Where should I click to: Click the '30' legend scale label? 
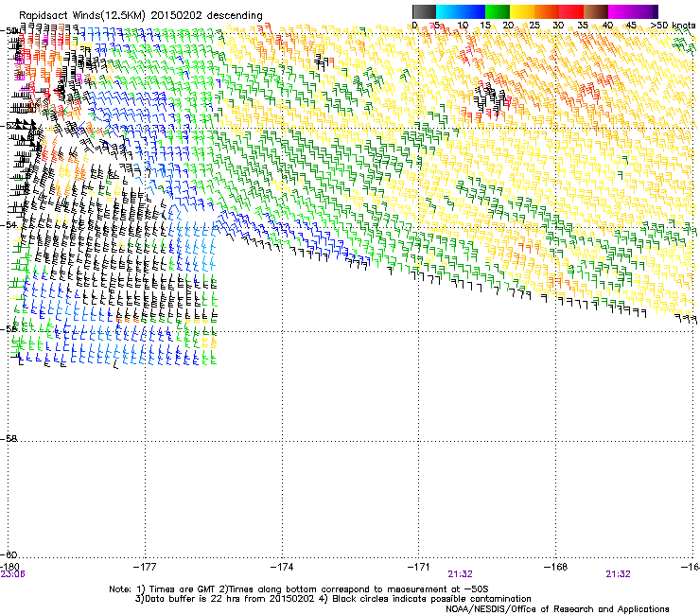point(558,26)
